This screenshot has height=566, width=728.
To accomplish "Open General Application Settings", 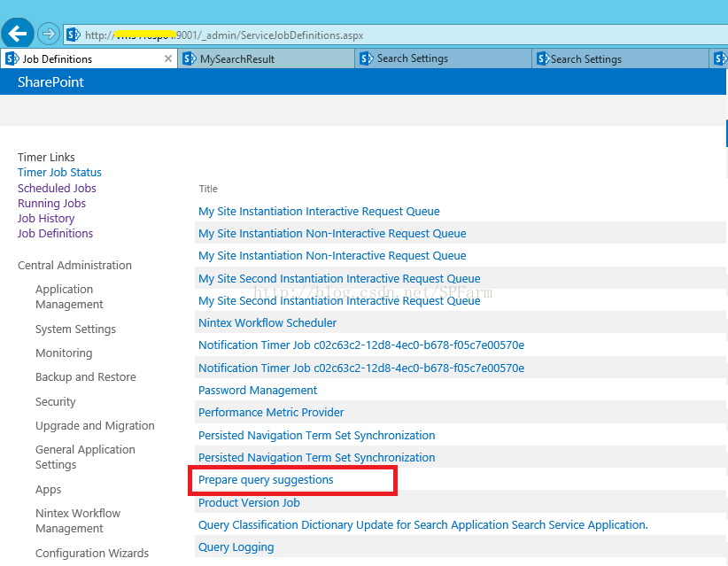I will pos(85,457).
